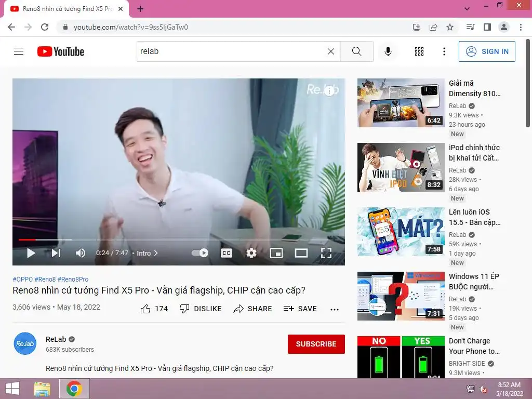The image size is (532, 399).
Task: Go to YouTube home via logo
Action: (x=61, y=51)
